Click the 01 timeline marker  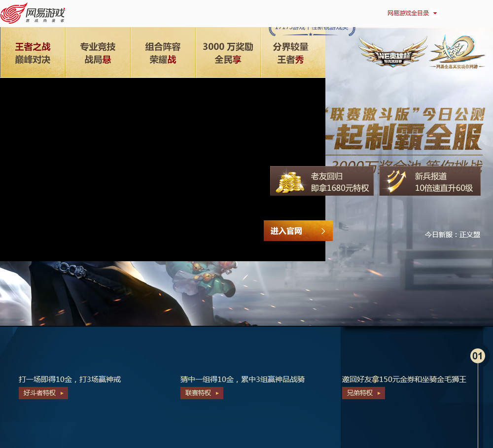pyautogui.click(x=478, y=356)
